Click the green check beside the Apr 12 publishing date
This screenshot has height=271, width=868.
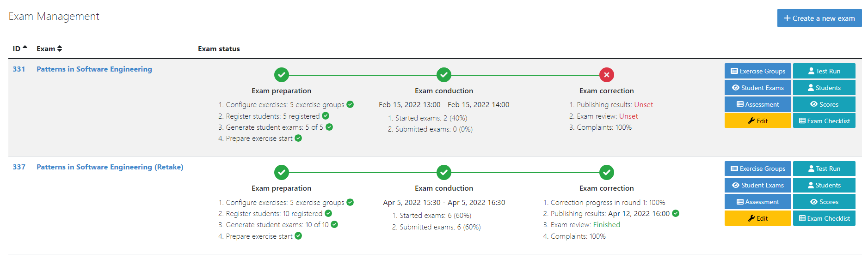pyautogui.click(x=676, y=213)
